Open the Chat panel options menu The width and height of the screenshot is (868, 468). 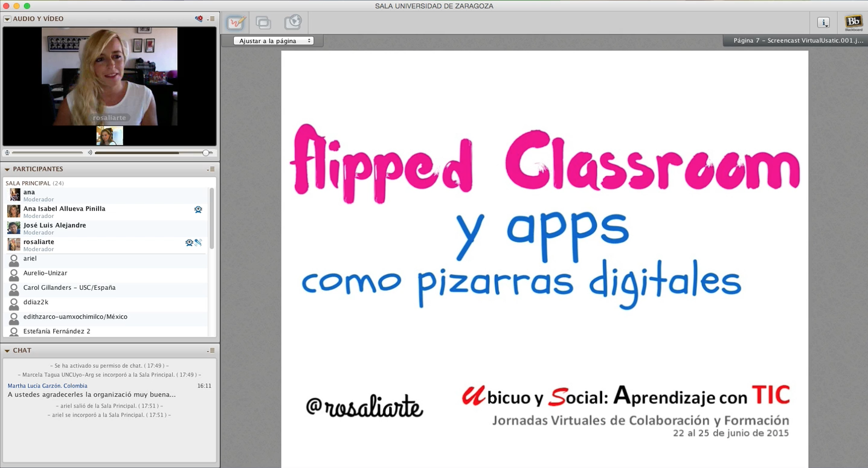[x=211, y=350]
